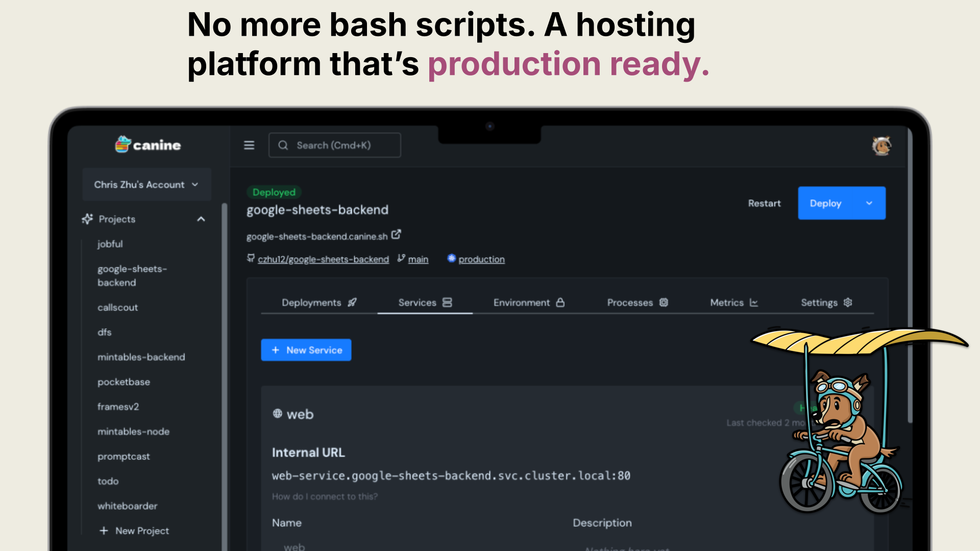This screenshot has width=980, height=551.
Task: Select the Services tab
Action: click(425, 303)
